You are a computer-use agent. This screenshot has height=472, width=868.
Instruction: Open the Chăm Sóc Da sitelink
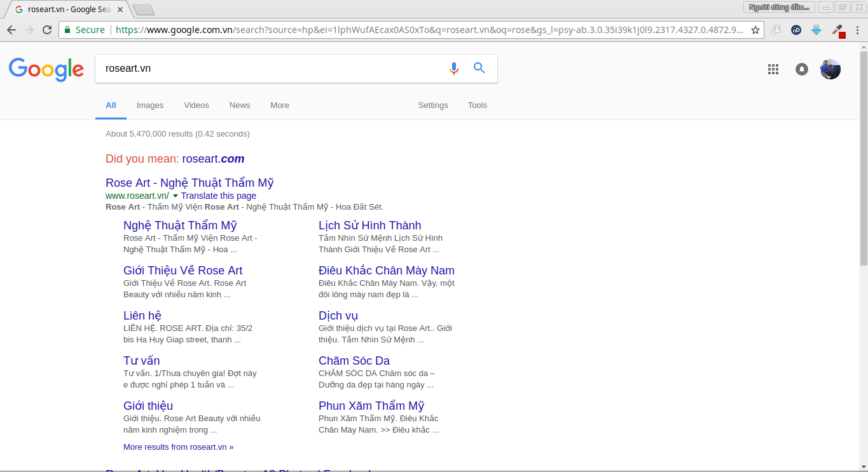(x=354, y=361)
